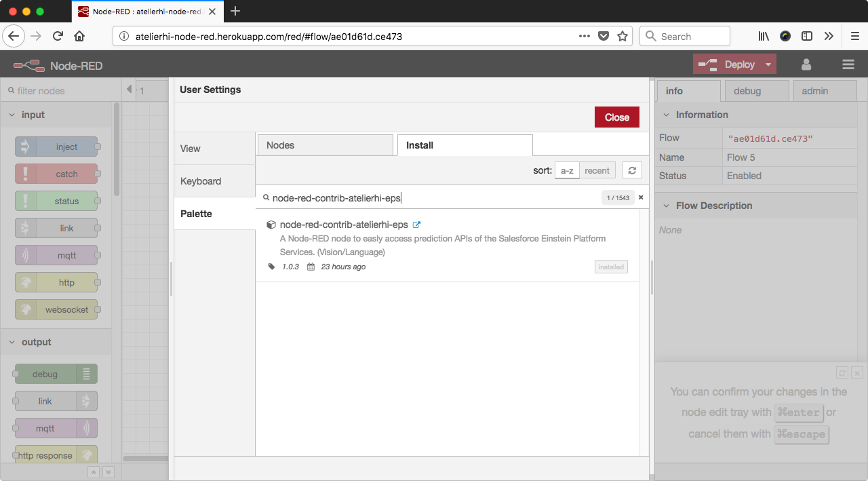
Task: Click the "Flow 5" name value
Action: click(x=741, y=157)
